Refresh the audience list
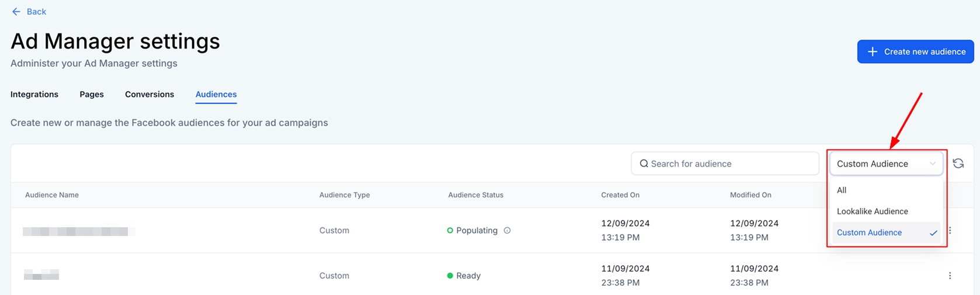Image resolution: width=980 pixels, height=295 pixels. pyautogui.click(x=958, y=164)
